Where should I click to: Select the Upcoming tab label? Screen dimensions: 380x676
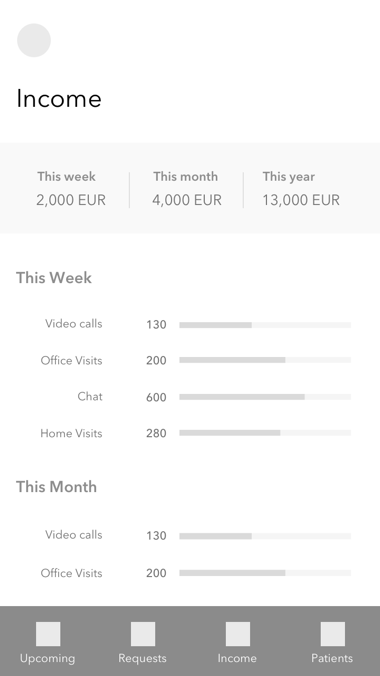47,658
